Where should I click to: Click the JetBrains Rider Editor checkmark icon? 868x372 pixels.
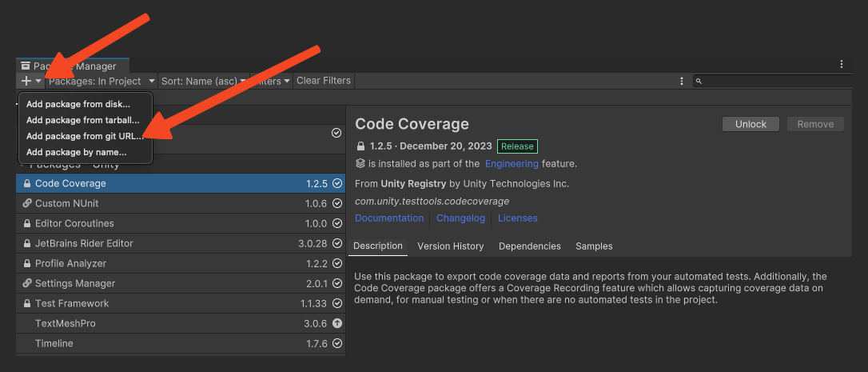point(337,243)
